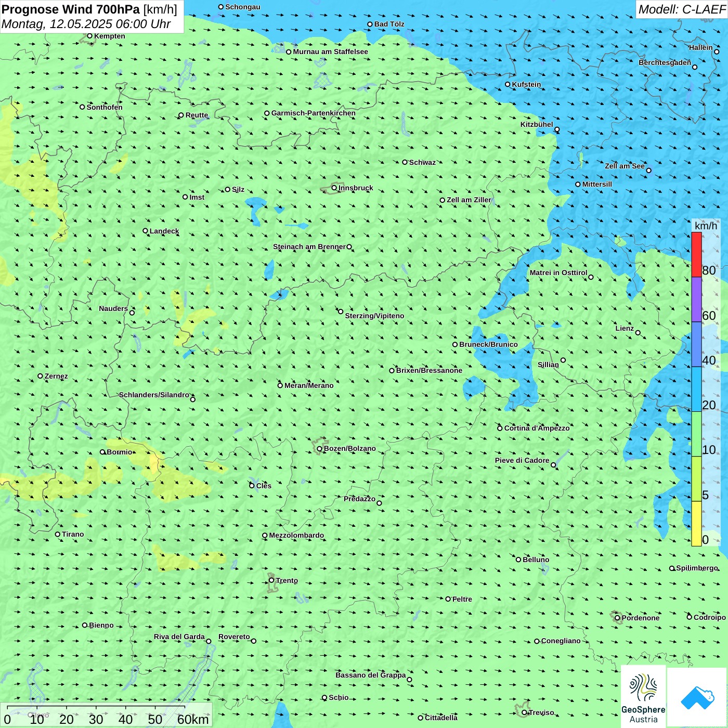The image size is (728, 728).
Task: Click the Landeck marker circle
Action: pos(145,231)
